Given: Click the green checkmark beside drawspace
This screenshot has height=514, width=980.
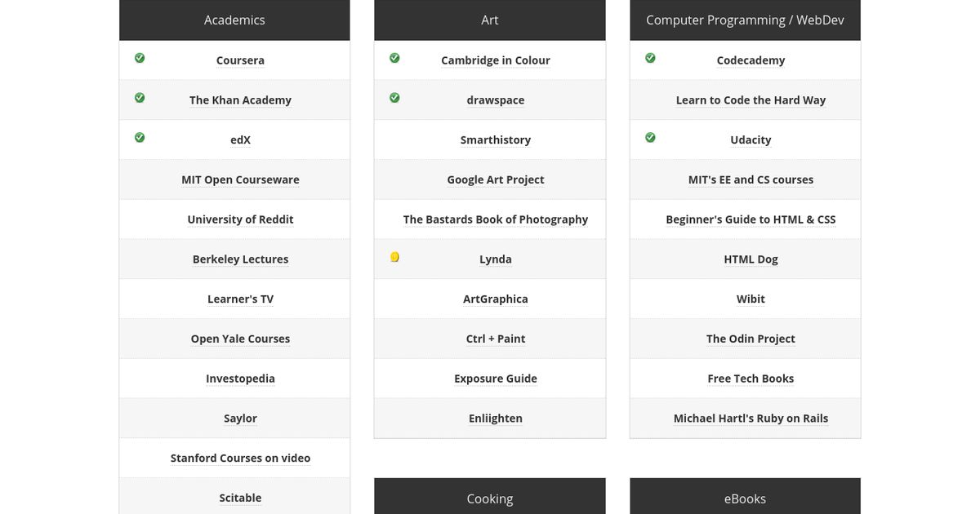Looking at the screenshot, I should 394,98.
